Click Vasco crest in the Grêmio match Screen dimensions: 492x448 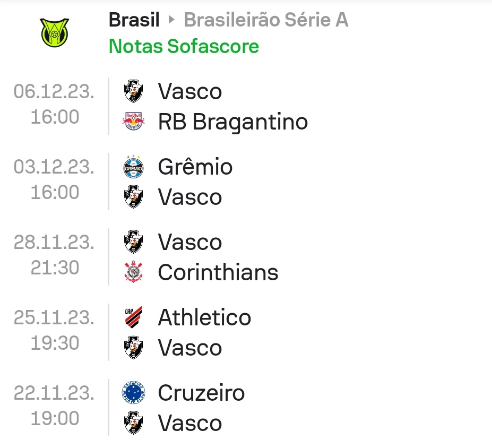coord(133,197)
